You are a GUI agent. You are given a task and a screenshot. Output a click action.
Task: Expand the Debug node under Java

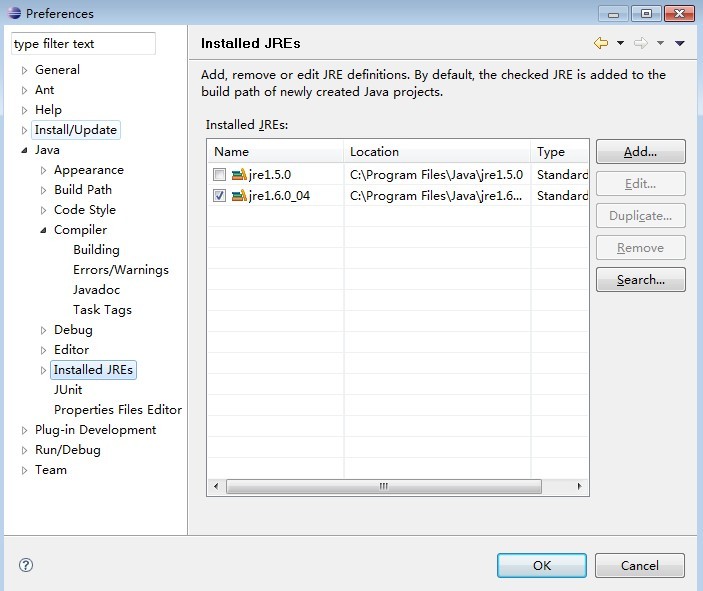[43, 330]
